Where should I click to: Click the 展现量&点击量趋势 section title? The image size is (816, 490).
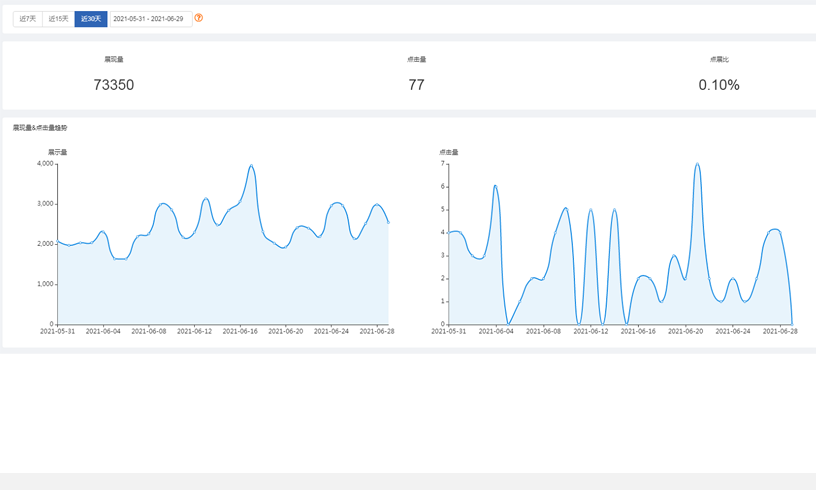pyautogui.click(x=40, y=128)
